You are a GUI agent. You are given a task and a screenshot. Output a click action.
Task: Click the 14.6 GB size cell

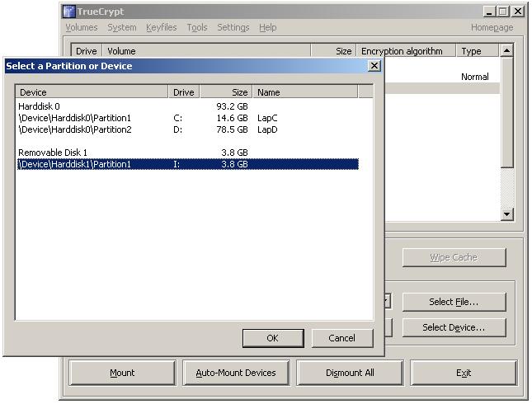(x=232, y=118)
